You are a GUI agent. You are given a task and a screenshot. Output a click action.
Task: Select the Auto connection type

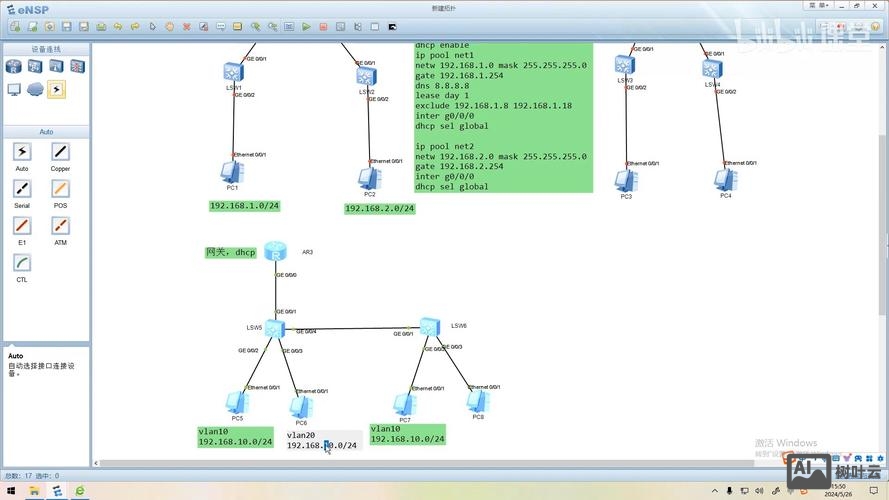click(x=22, y=152)
